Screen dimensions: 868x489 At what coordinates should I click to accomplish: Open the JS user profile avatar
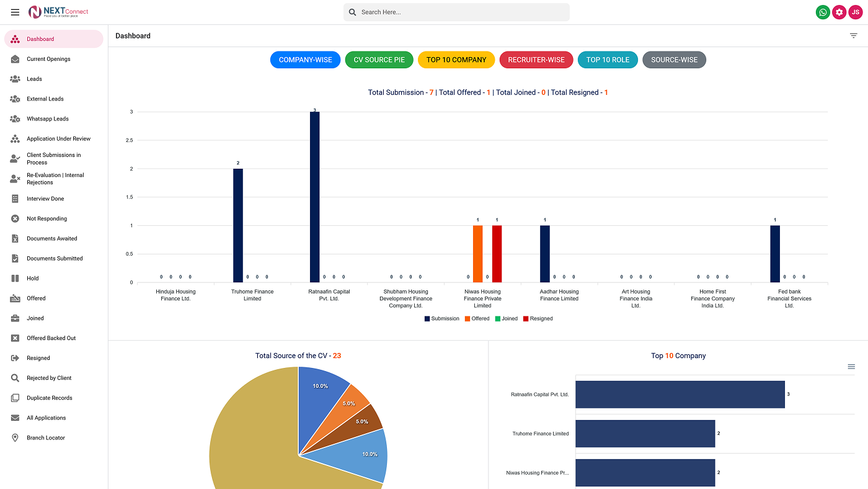click(855, 12)
